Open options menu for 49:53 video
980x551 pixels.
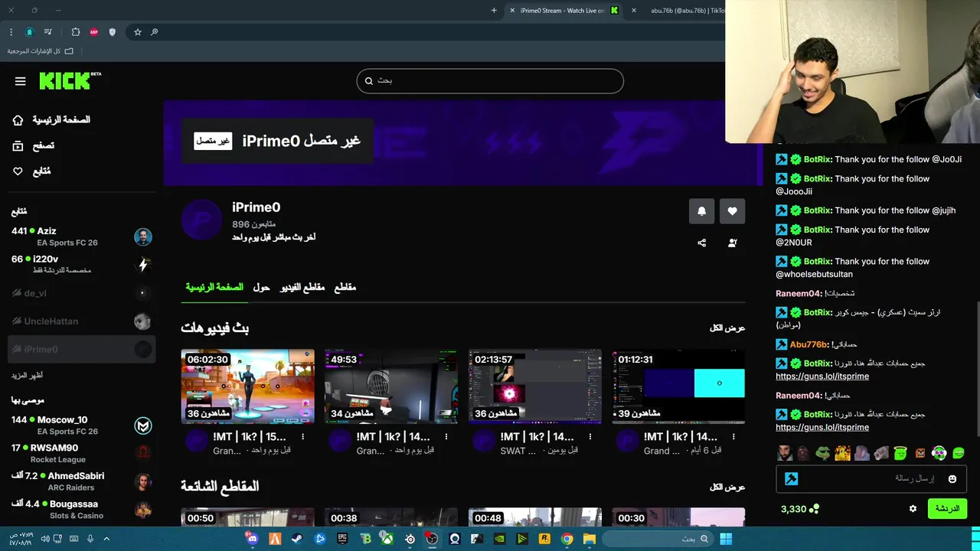(446, 437)
